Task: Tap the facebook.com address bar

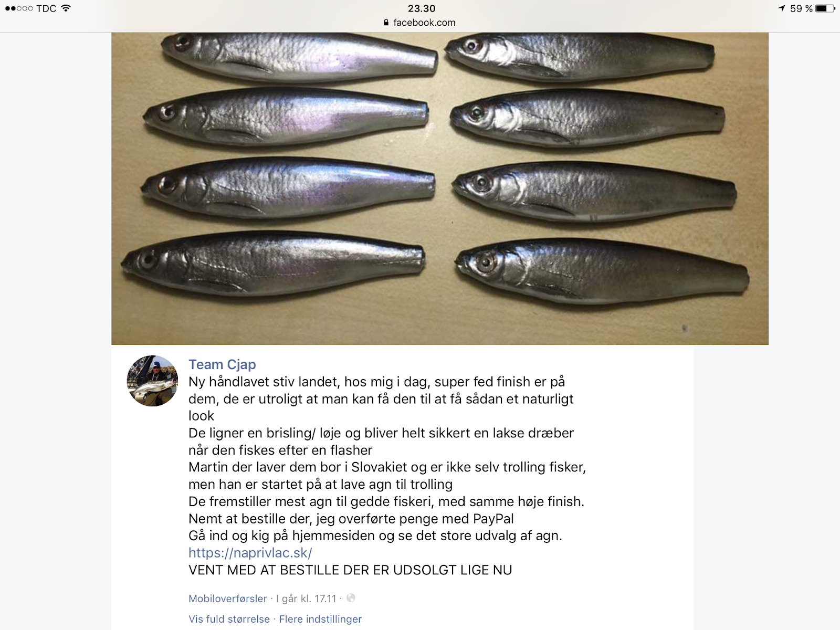Action: [420, 23]
